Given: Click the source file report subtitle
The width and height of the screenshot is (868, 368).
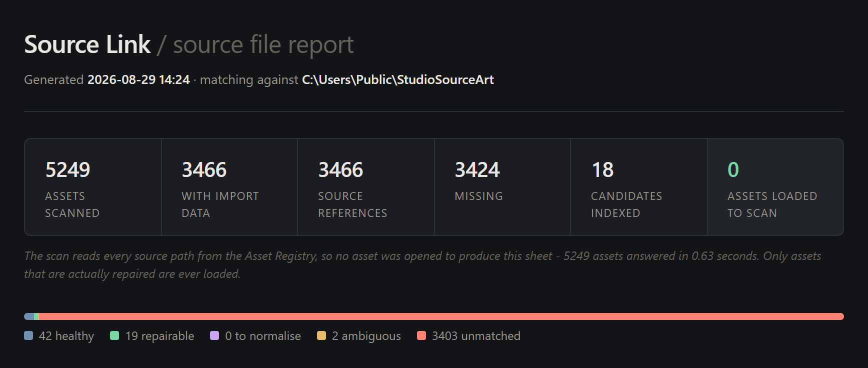Looking at the screenshot, I should pyautogui.click(x=263, y=44).
